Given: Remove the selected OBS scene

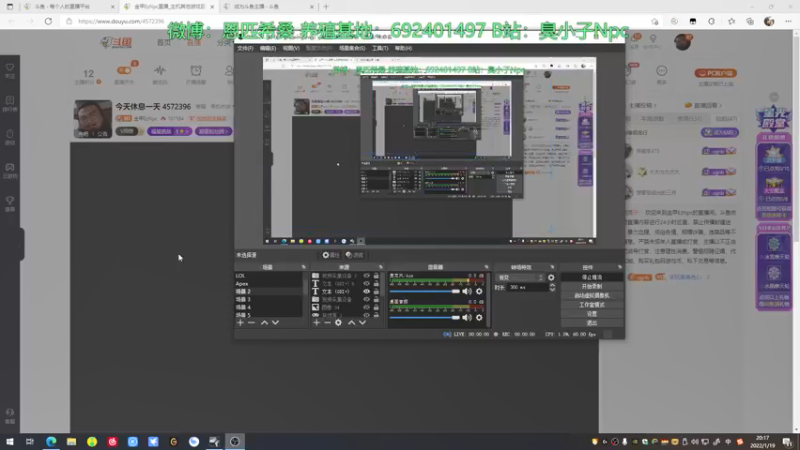Looking at the screenshot, I should (251, 322).
